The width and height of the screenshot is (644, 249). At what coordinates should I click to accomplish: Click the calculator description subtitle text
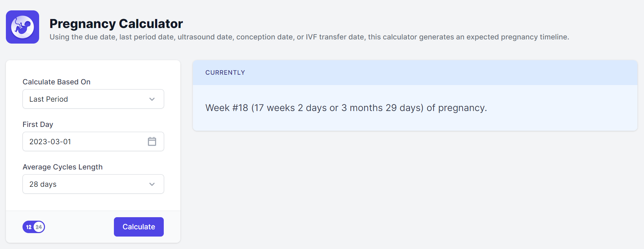click(x=309, y=37)
